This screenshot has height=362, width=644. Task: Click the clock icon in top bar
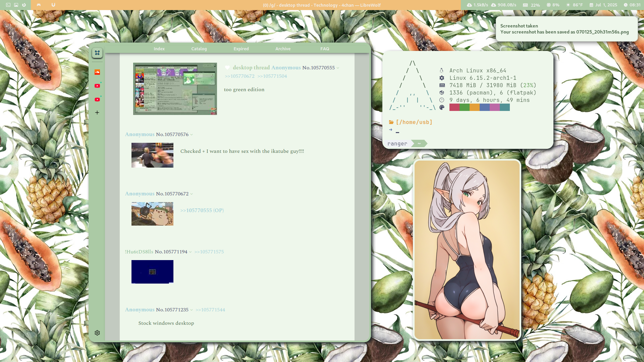pyautogui.click(x=626, y=5)
